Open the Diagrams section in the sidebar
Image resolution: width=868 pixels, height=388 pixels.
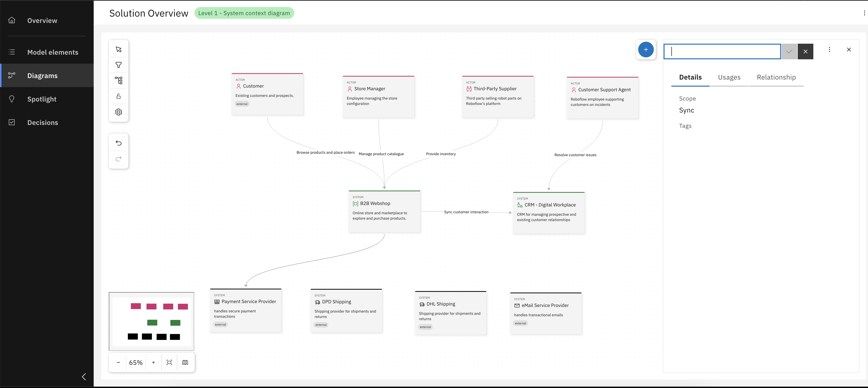coord(42,75)
